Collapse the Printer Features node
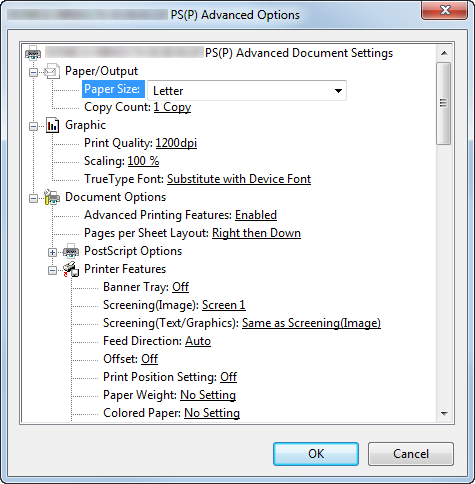This screenshot has width=475, height=484. [52, 270]
